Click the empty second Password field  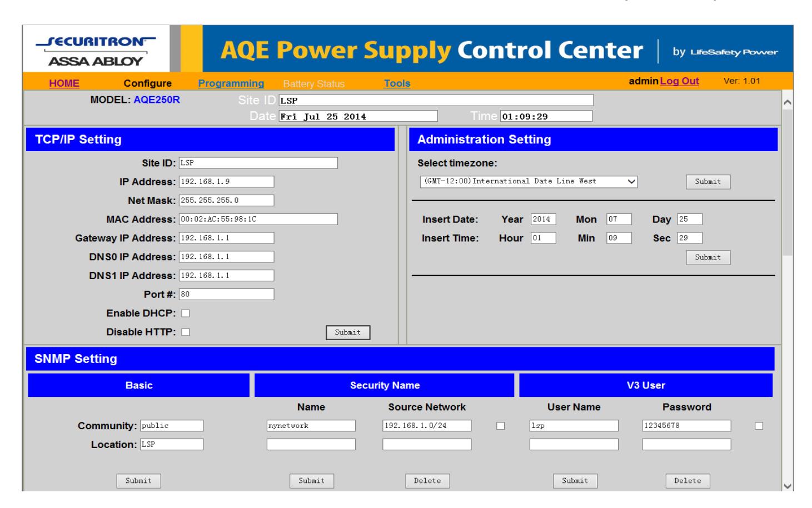(686, 444)
